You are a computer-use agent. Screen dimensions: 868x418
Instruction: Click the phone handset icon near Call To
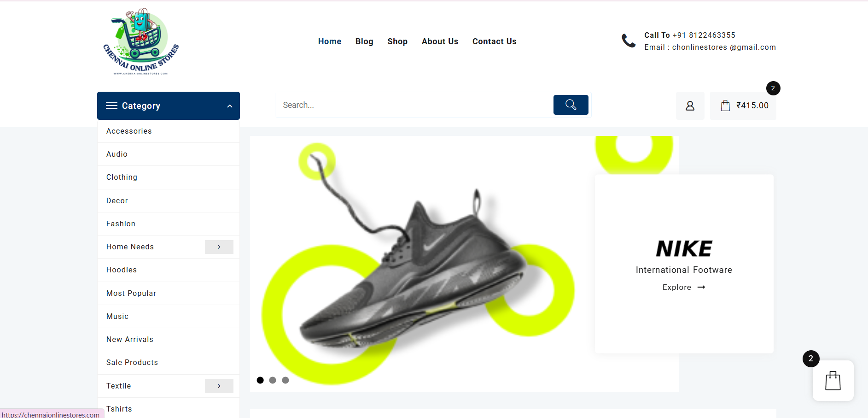[x=628, y=41]
